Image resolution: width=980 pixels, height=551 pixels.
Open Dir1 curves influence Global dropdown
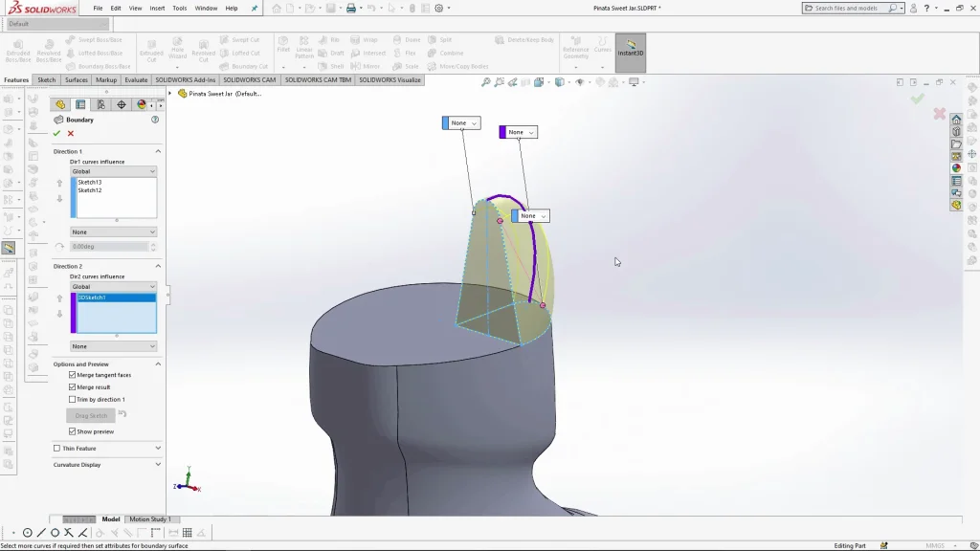pyautogui.click(x=113, y=171)
